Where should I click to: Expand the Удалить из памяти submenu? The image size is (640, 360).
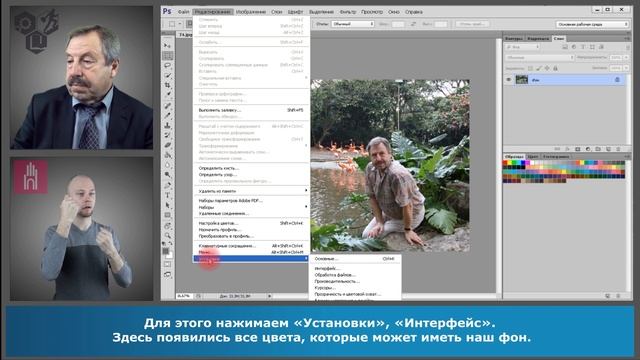[251, 191]
